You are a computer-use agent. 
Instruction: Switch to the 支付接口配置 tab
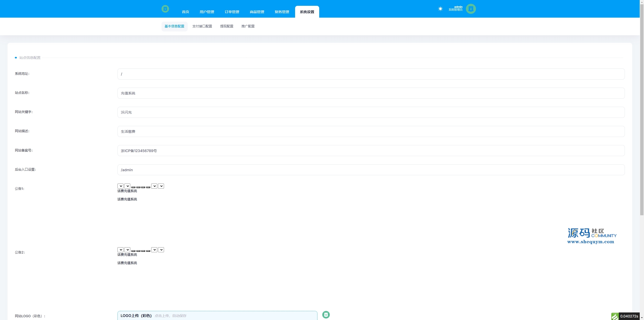(202, 26)
